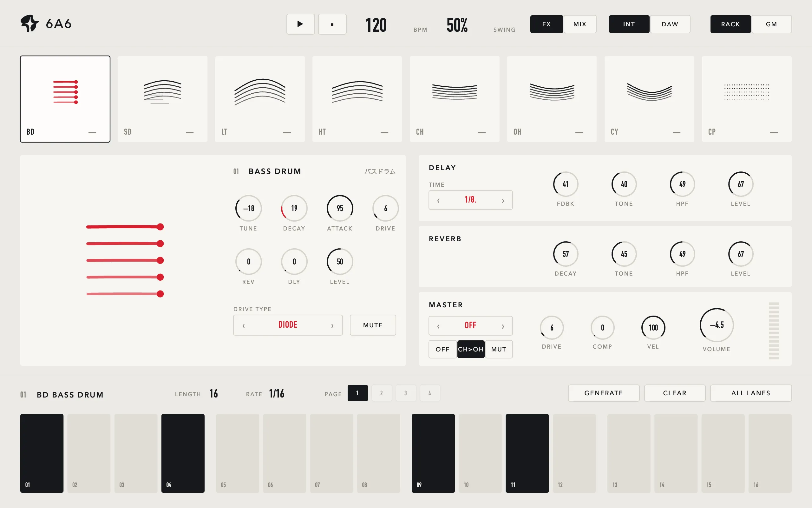
Task: Select the CY cymbal pad
Action: [649, 99]
